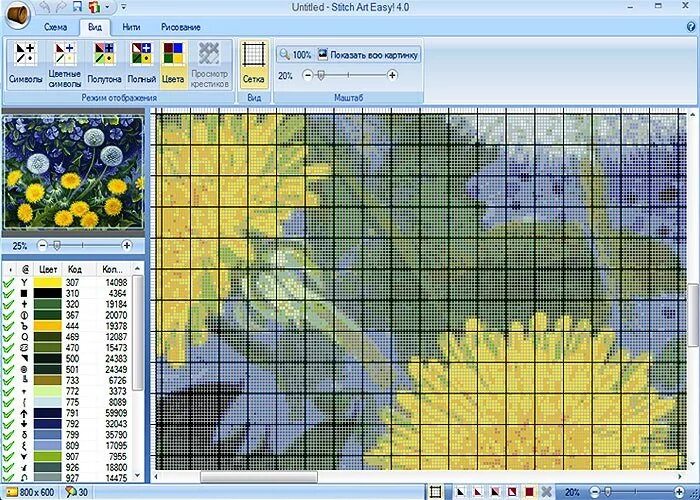Click status bar zoom plus button

(x=679, y=492)
